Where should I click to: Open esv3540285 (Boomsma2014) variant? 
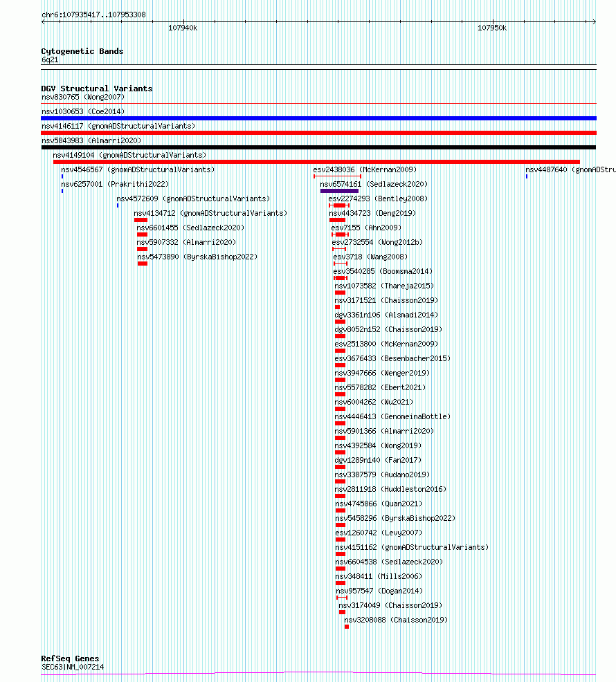[x=383, y=271]
